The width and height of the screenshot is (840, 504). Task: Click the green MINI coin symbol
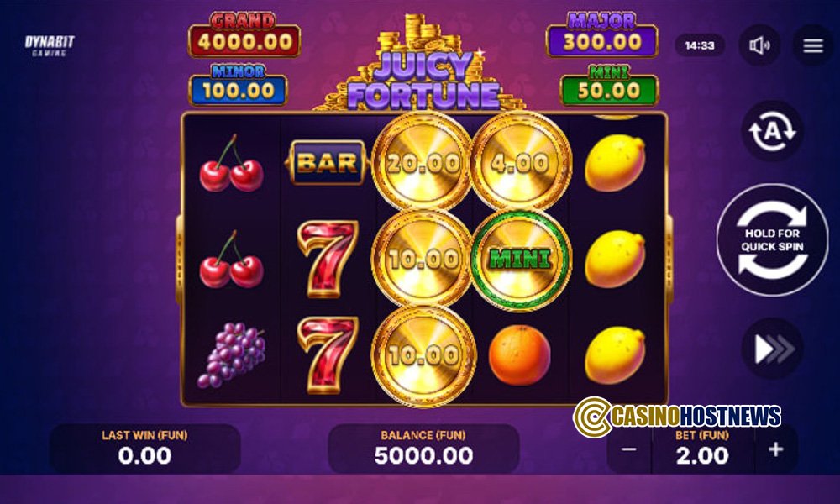click(520, 260)
